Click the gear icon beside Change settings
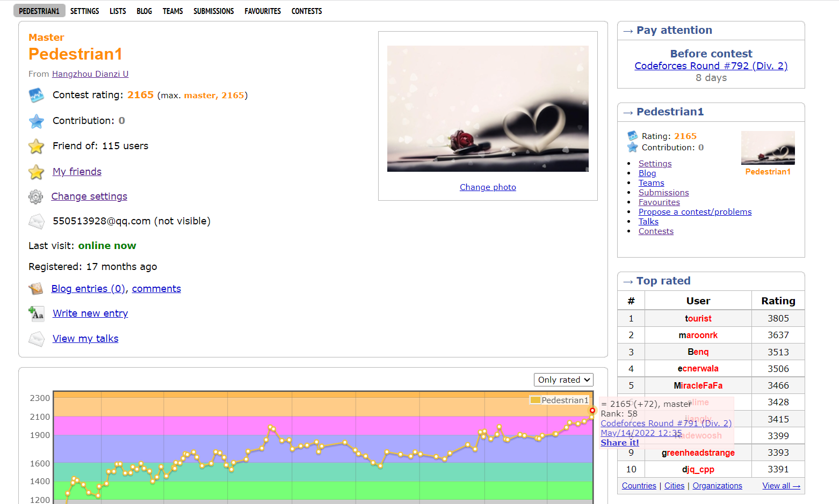Screen dimensions: 839x504 pos(35,197)
